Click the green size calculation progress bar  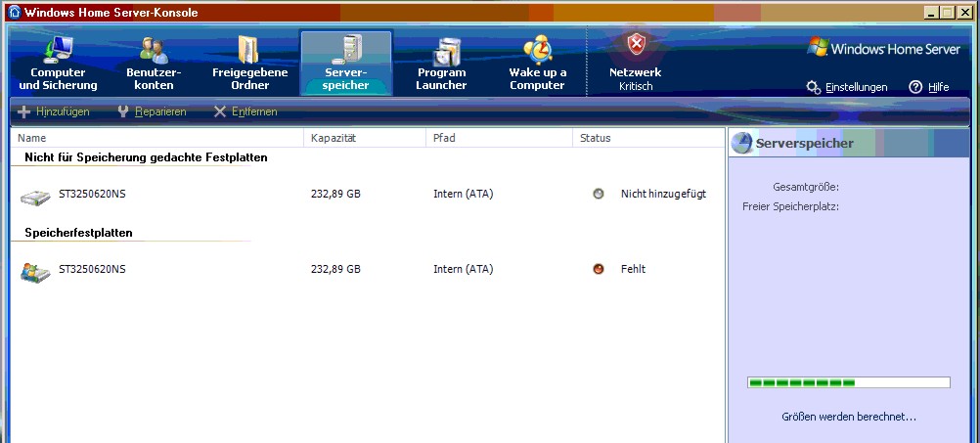pos(849,382)
